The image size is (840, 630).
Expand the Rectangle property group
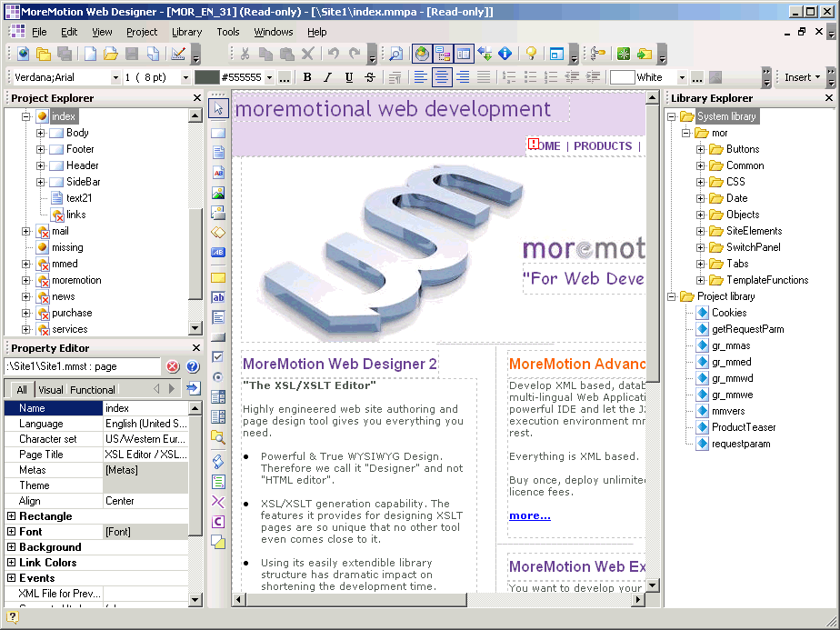coord(11,515)
